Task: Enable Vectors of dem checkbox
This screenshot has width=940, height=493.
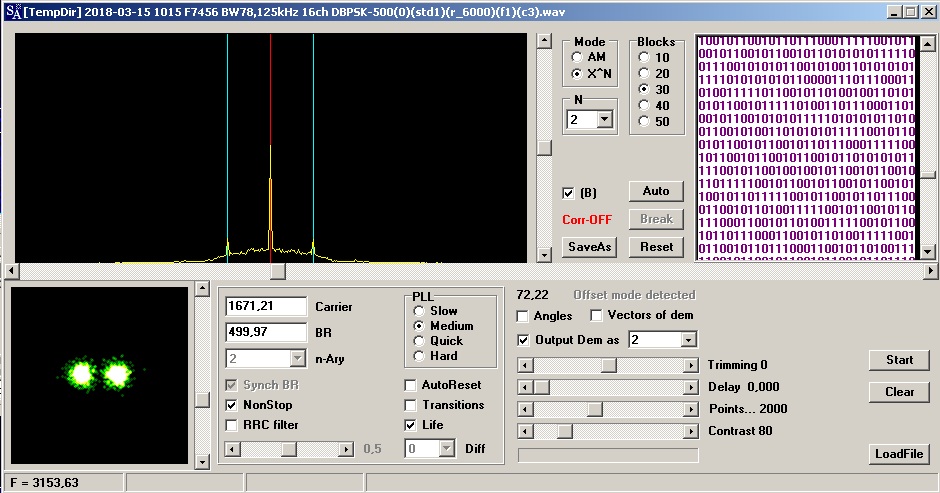Action: tap(596, 315)
